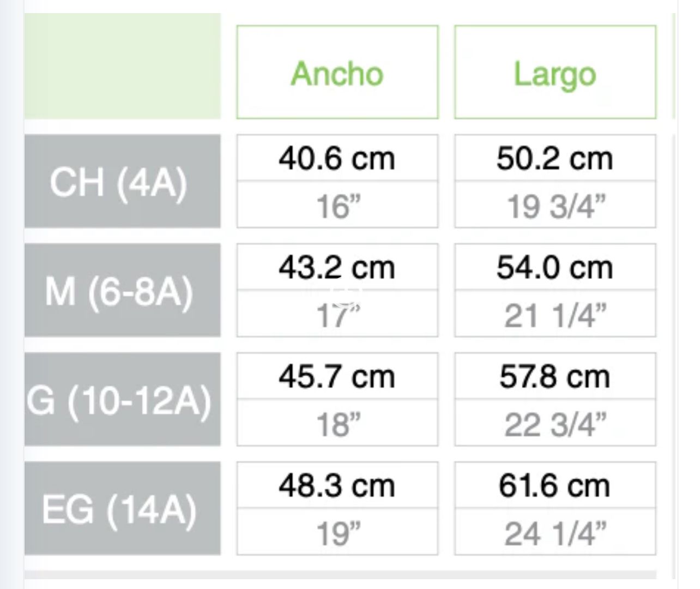Image resolution: width=700 pixels, height=589 pixels.
Task: Click the Ancho column header
Action: tap(337, 73)
